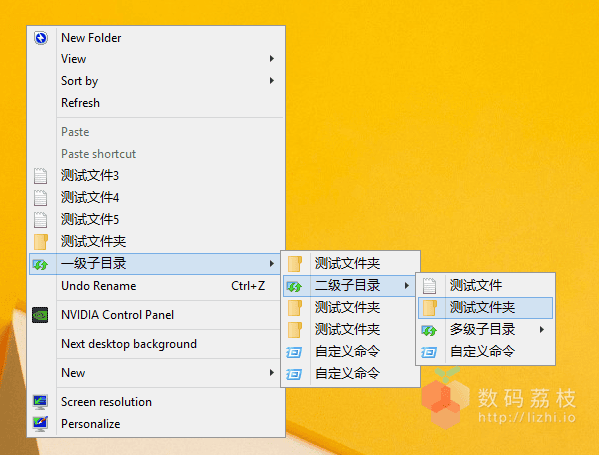Choose New Folder from the context menu
Image resolution: width=599 pixels, height=455 pixels.
[157, 38]
